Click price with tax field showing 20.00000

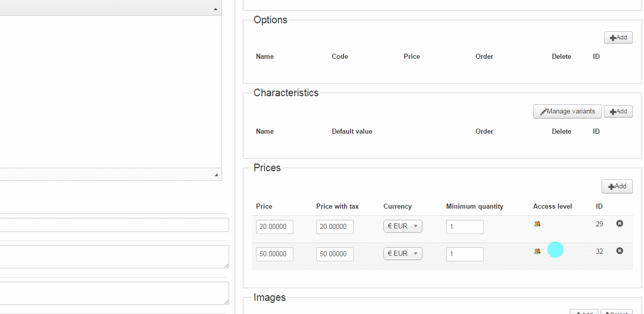pos(334,227)
